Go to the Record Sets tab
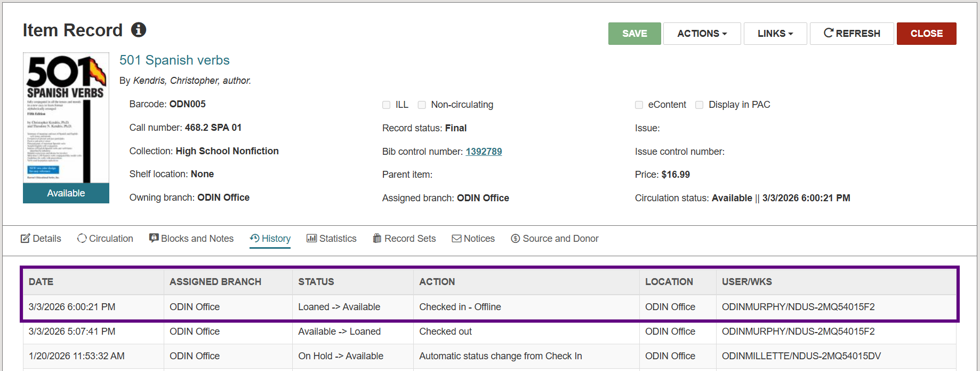Screen dimensions: 980x371 click(404, 239)
